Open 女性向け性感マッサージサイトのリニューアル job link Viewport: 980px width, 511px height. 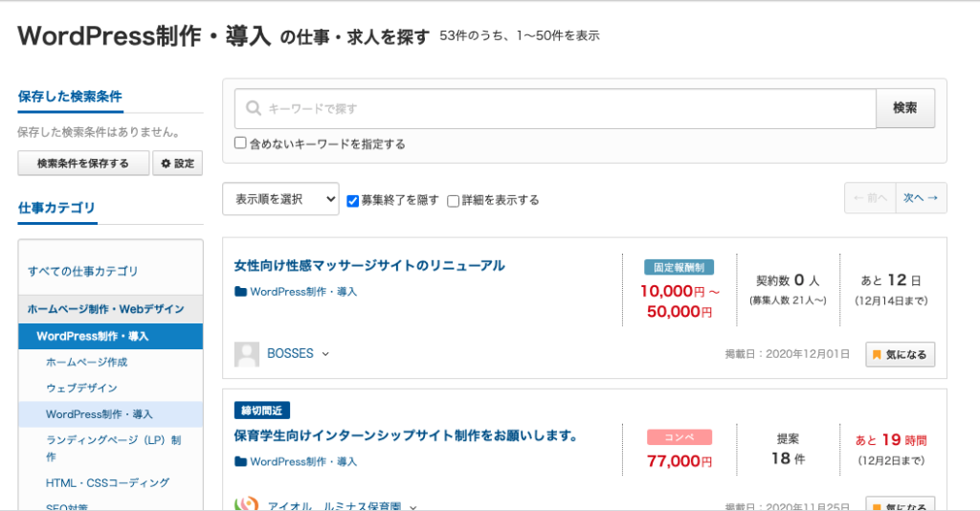pyautogui.click(x=369, y=265)
